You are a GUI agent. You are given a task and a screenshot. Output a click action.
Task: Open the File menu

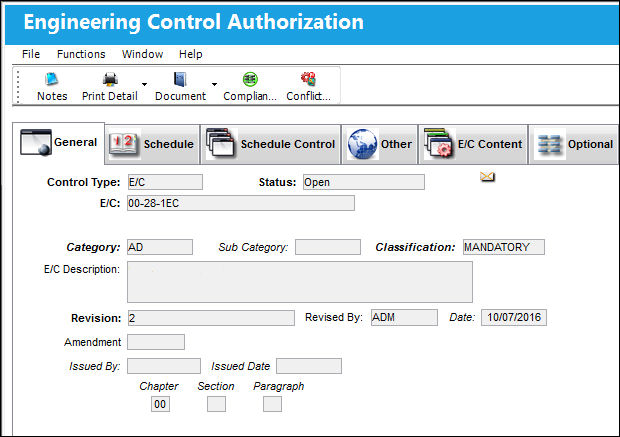[x=31, y=54]
